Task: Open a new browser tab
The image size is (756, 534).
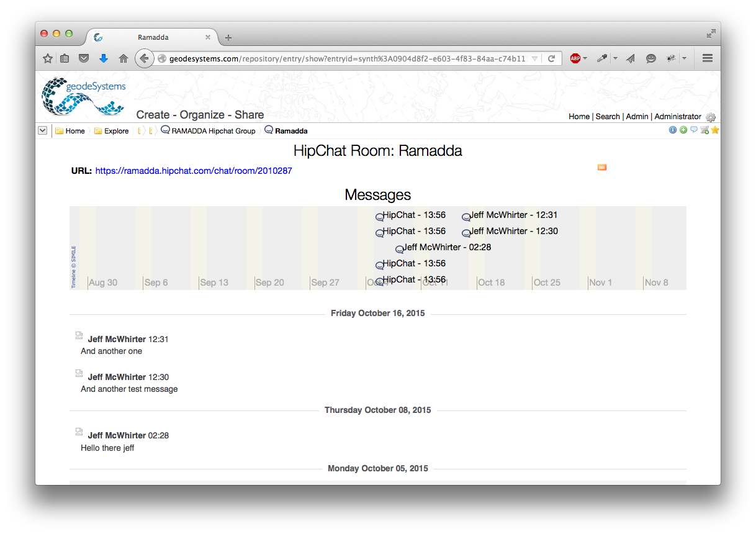Action: pyautogui.click(x=228, y=38)
